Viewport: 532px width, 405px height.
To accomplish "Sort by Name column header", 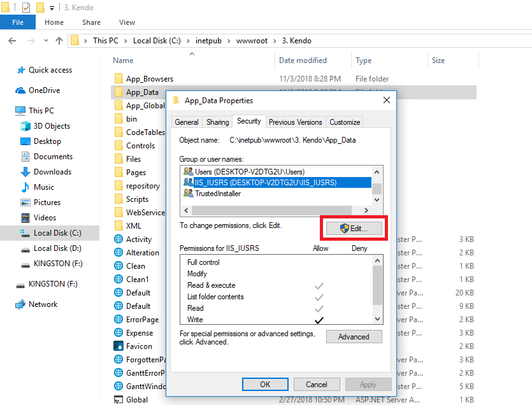I will pos(123,60).
